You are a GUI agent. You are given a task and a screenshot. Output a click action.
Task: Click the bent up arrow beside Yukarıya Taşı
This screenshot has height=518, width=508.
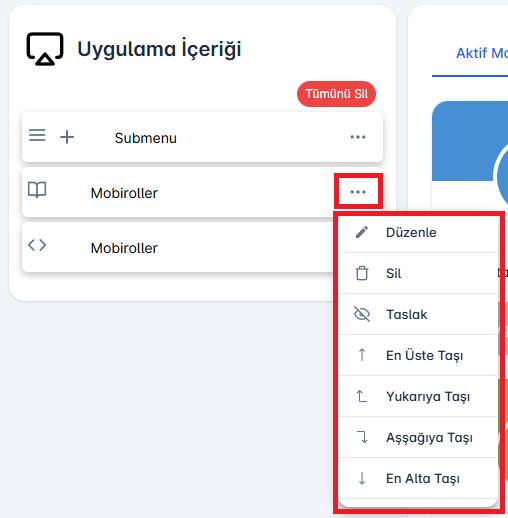pyautogui.click(x=362, y=396)
